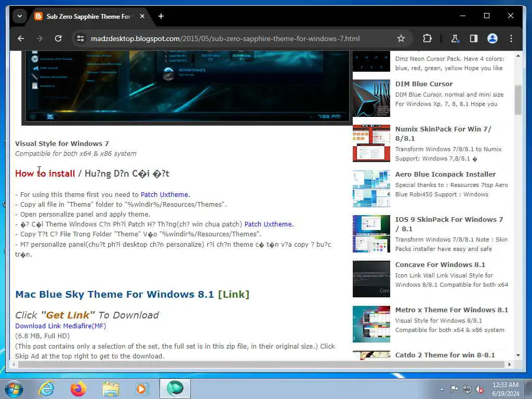Viewport: 532px width, 399px height.
Task: Launch Firefox from the taskbar
Action: point(78,389)
